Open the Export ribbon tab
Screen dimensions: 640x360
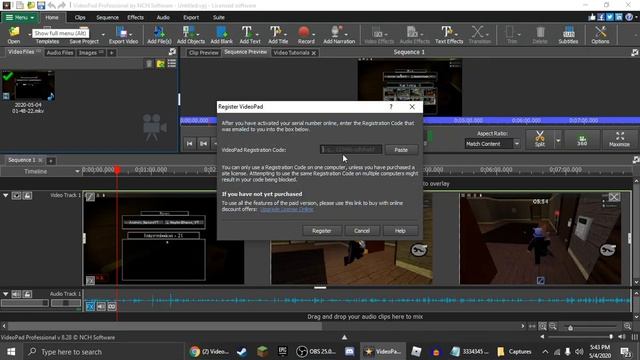pyautogui.click(x=191, y=18)
